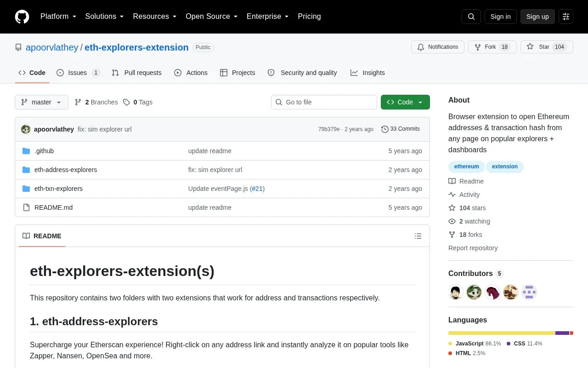The image size is (588, 368).
Task: Open the green Code dropdown
Action: point(405,102)
